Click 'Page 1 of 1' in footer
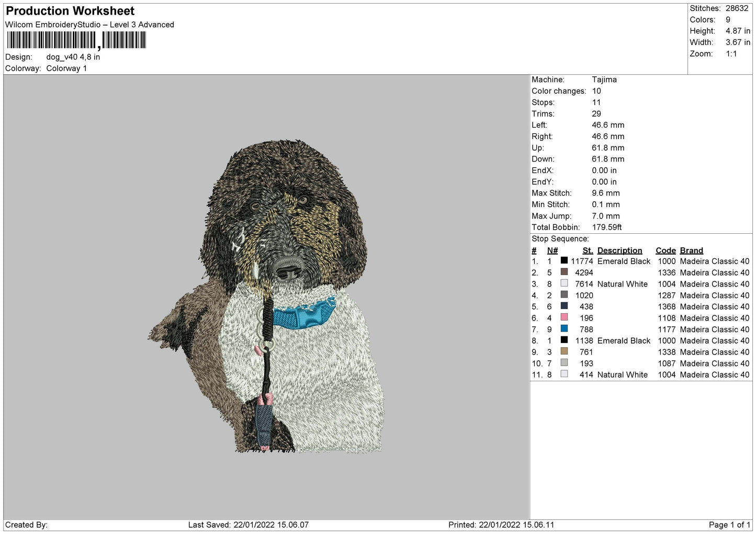Viewport: 756px width, 534px height. pyautogui.click(x=729, y=525)
